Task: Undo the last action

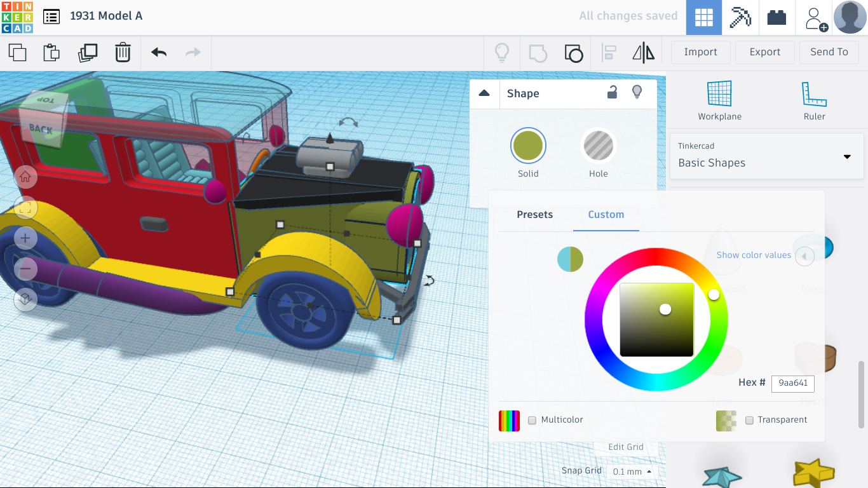Action: pyautogui.click(x=158, y=53)
